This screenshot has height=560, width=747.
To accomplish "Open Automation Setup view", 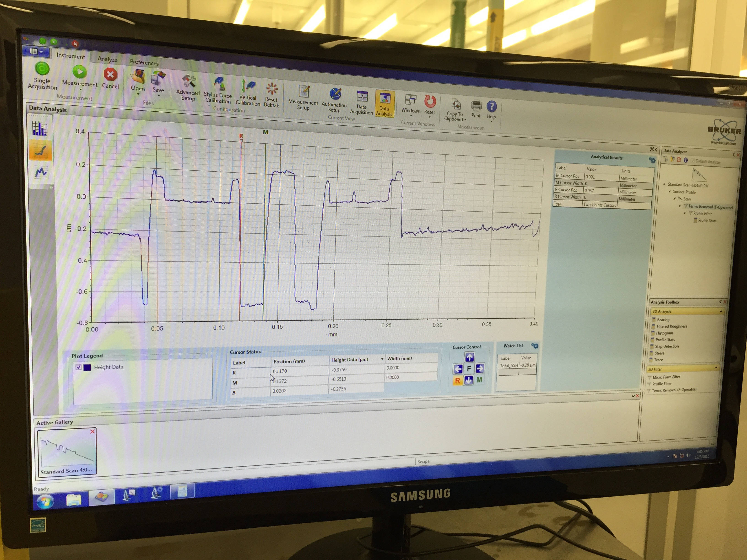I will pyautogui.click(x=334, y=100).
